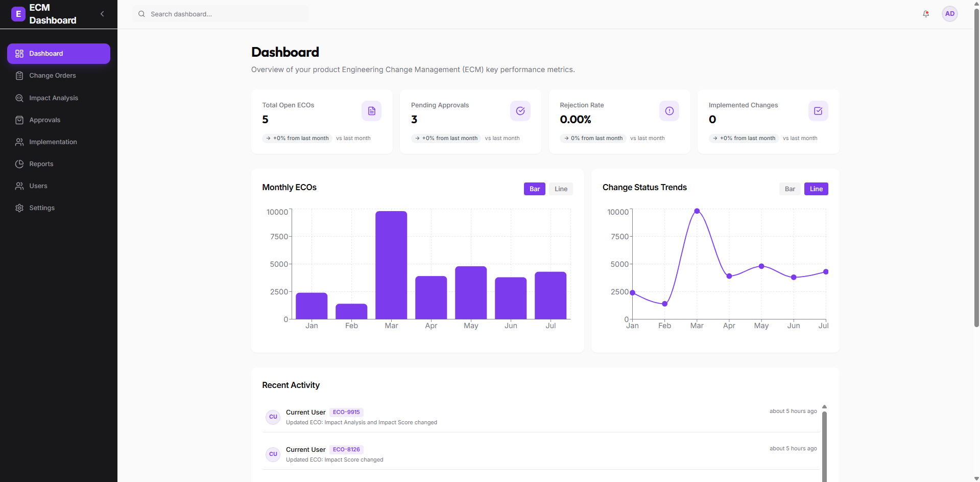Open the ECO-9915 tag link
The width and height of the screenshot is (980, 482).
click(346, 412)
